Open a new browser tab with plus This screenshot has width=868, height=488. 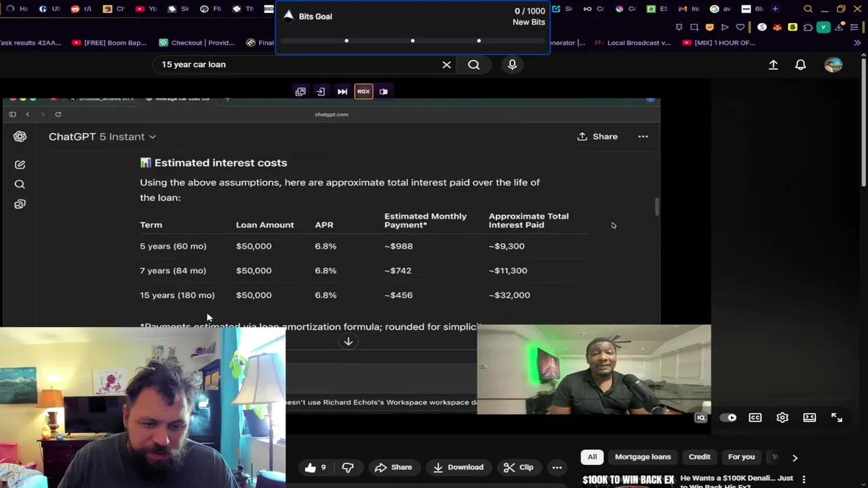click(775, 9)
